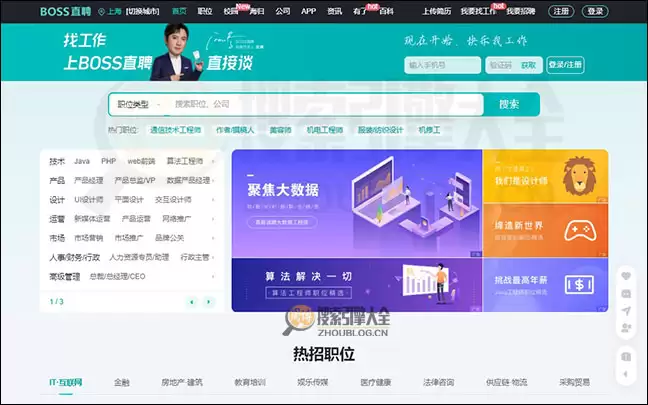The image size is (648, 405).
Task: Click the people icon in right sidebar
Action: [x=626, y=328]
